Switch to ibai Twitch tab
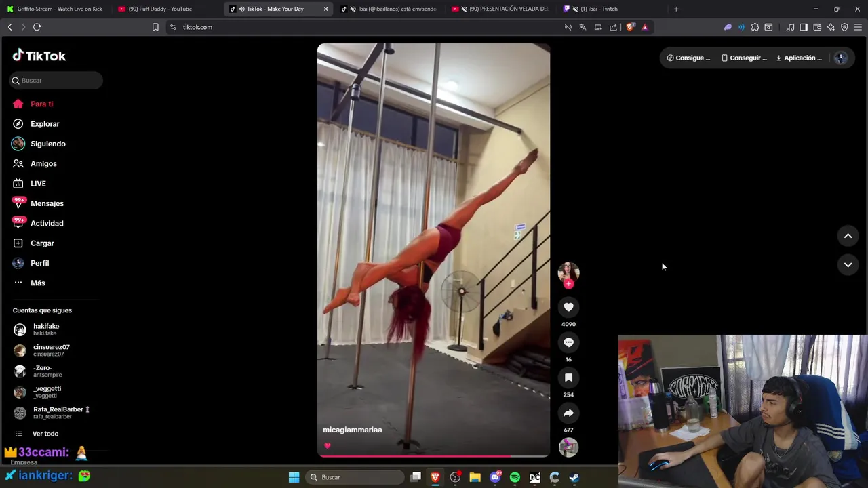Image resolution: width=868 pixels, height=488 pixels. pos(610,9)
